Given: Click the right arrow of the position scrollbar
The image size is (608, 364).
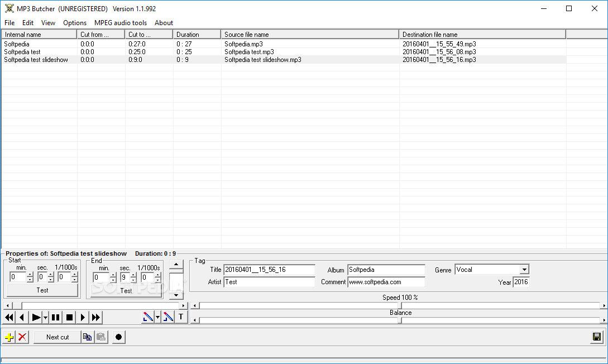Looking at the screenshot, I should coord(184,306).
